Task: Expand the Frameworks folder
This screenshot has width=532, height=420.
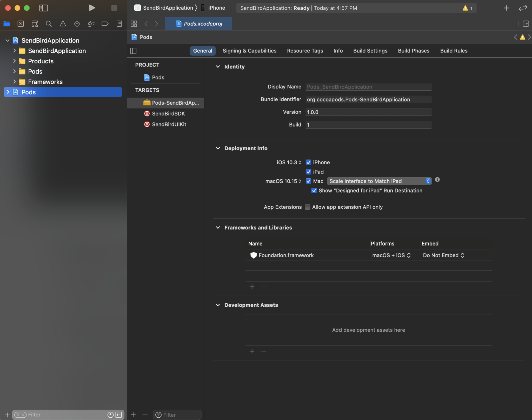Action: [x=15, y=82]
